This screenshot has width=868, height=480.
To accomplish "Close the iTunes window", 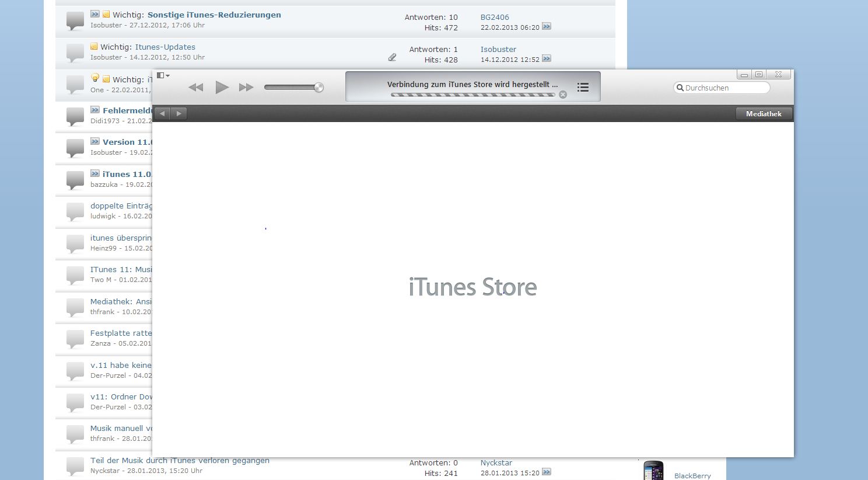I will pos(778,74).
